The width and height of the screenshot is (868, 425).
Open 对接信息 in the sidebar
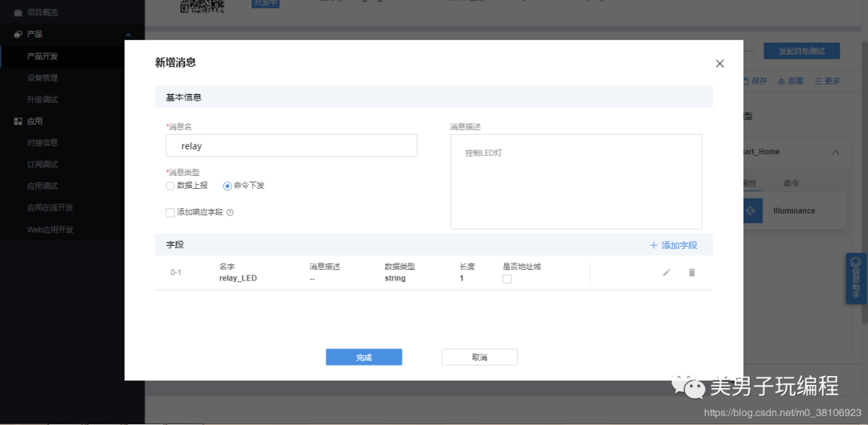point(43,143)
